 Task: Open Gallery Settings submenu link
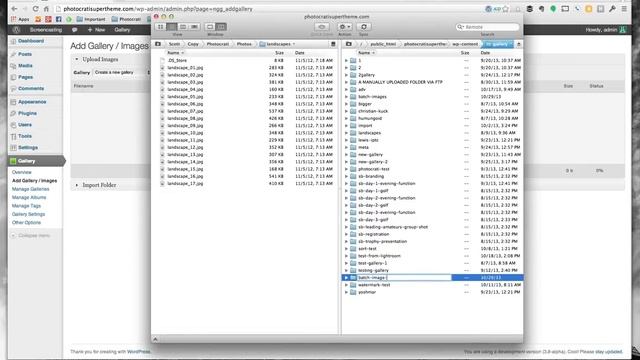pyautogui.click(x=28, y=214)
